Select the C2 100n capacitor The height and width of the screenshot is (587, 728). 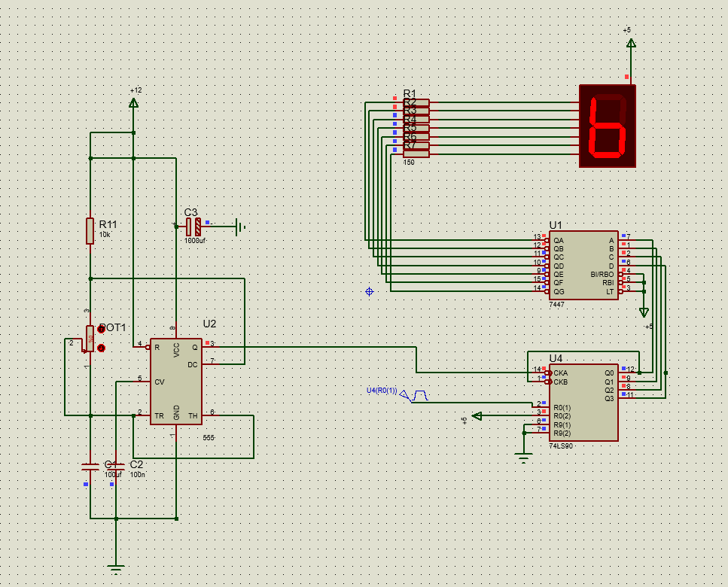(116, 467)
